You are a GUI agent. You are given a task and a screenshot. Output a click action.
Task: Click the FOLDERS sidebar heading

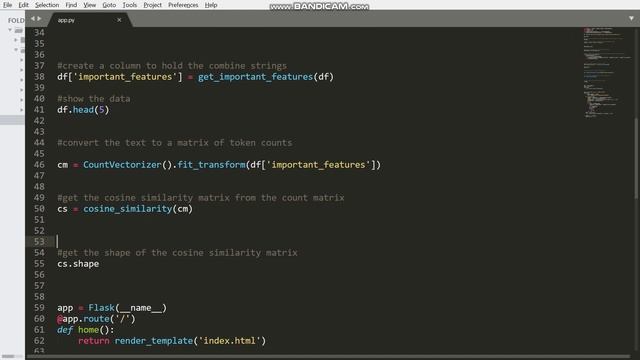16,20
